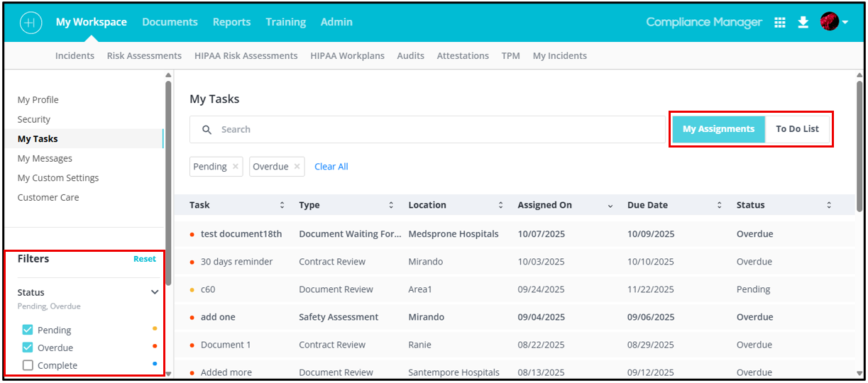Remove the Pending filter chip

(236, 167)
